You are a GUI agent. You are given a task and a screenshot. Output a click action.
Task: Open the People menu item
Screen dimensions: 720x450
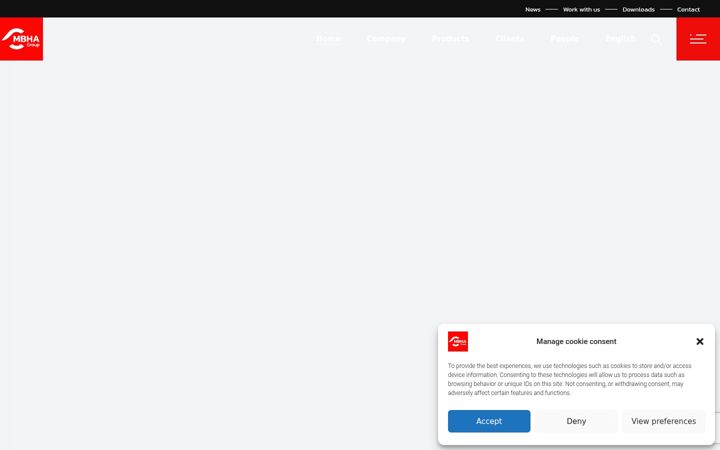coord(564,39)
